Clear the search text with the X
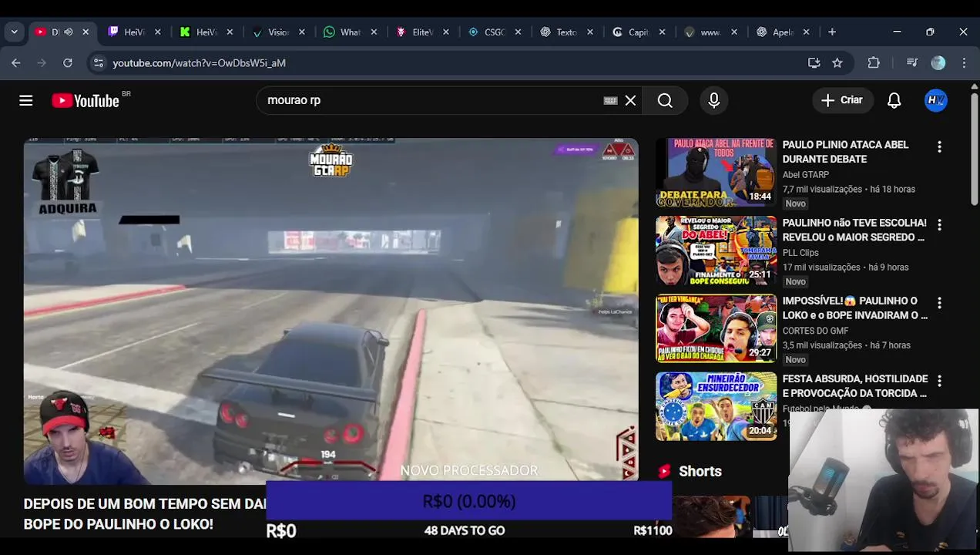 [630, 100]
